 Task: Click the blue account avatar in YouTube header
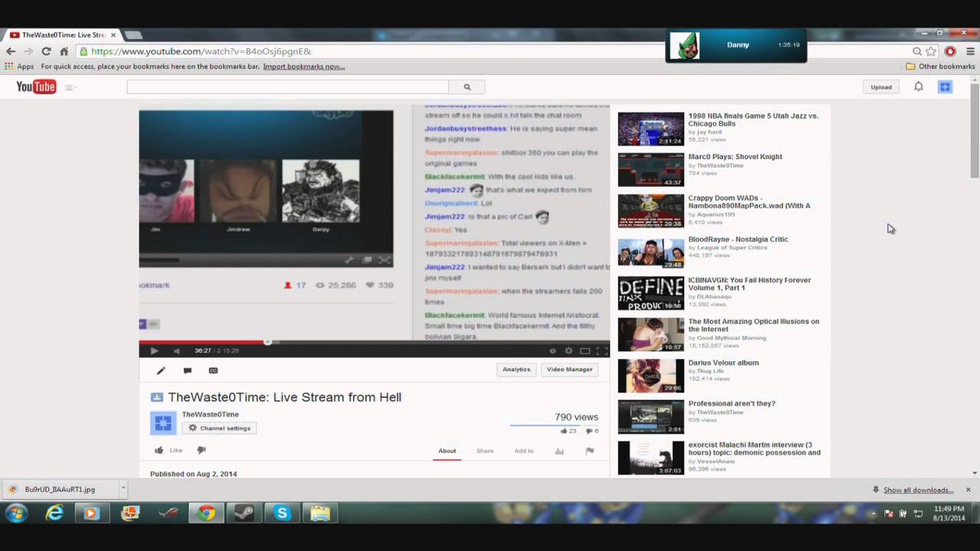945,87
